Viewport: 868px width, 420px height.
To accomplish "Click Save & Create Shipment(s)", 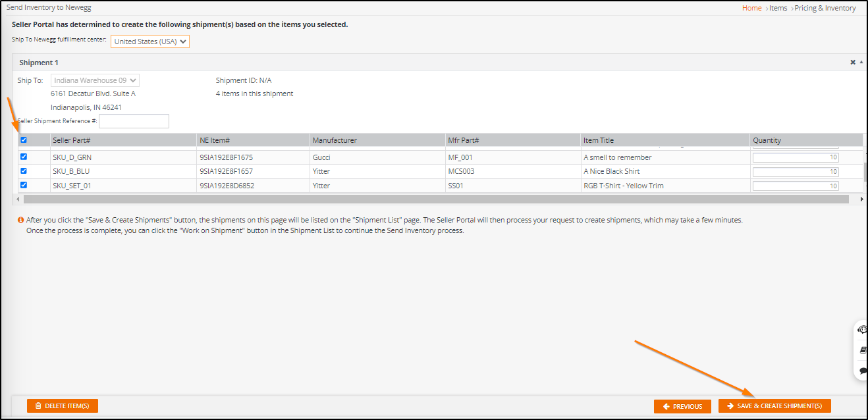I will (774, 406).
